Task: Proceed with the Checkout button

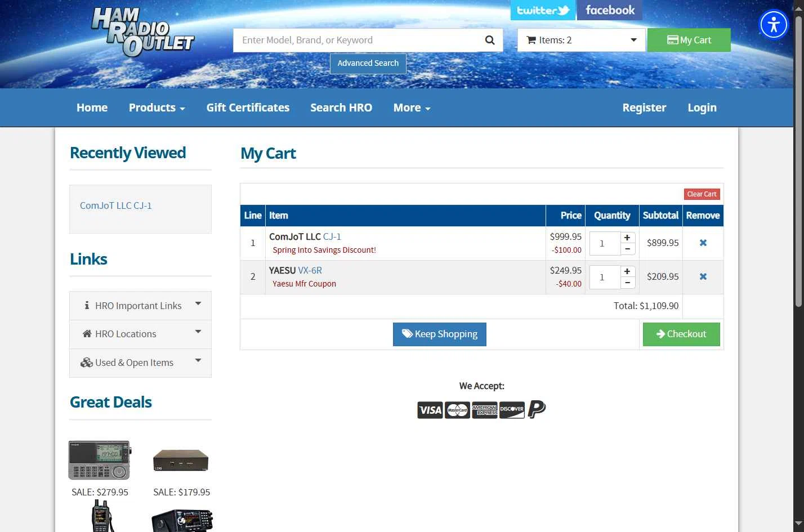Action: (681, 334)
